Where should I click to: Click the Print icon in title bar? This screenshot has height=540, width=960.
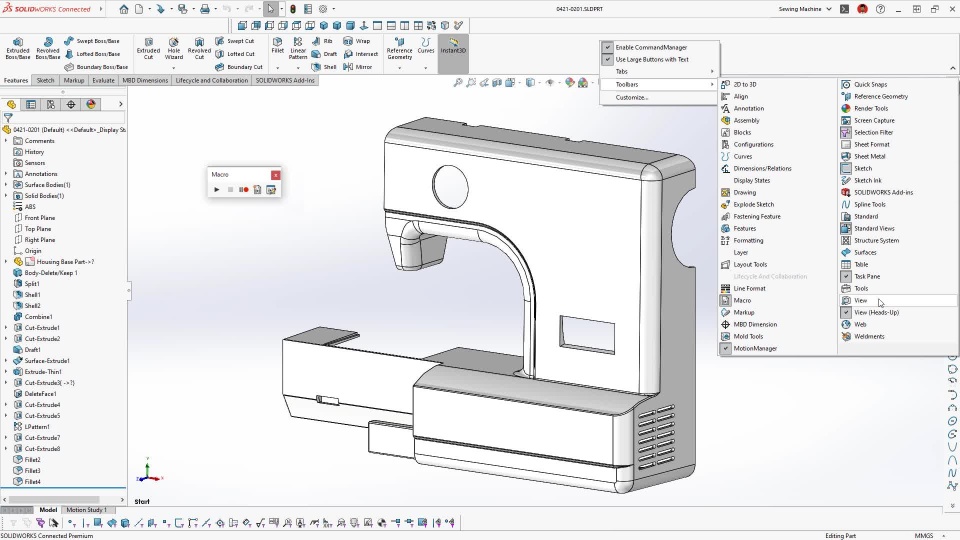point(204,9)
